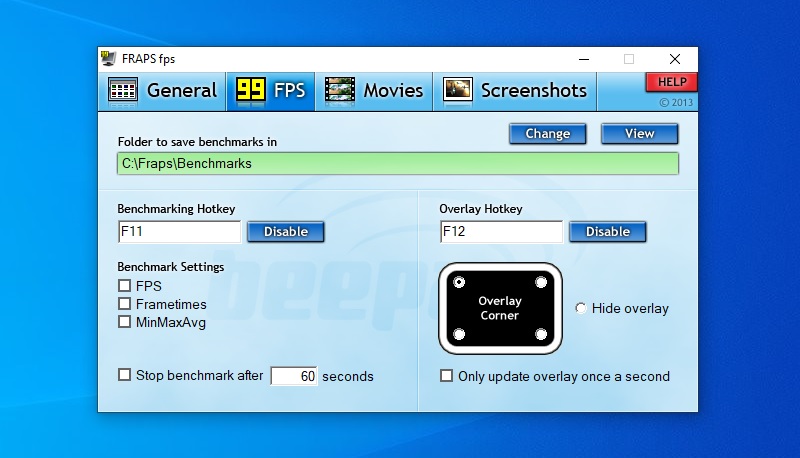Viewport: 800px width, 458px height.
Task: Disable the Benchmarking Hotkey
Action: pyautogui.click(x=286, y=232)
